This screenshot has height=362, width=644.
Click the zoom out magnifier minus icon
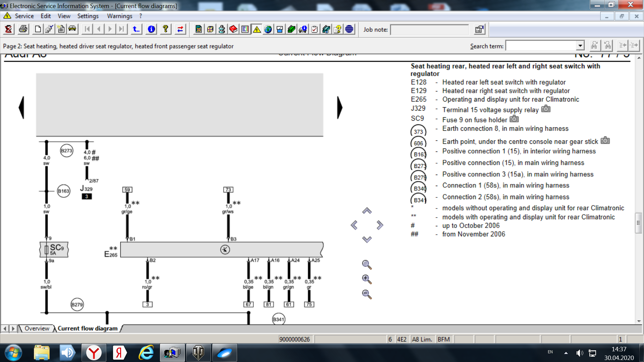click(367, 294)
